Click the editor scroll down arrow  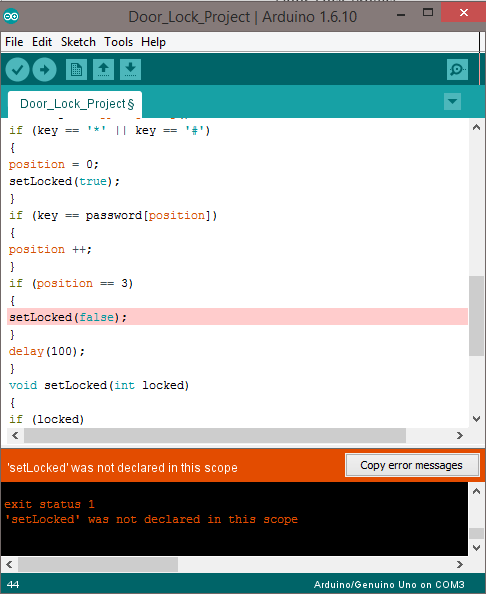(477, 419)
